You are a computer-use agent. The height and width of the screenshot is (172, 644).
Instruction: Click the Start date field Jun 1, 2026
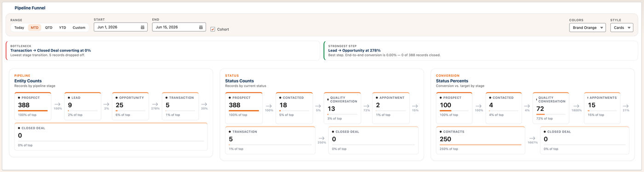click(x=121, y=28)
